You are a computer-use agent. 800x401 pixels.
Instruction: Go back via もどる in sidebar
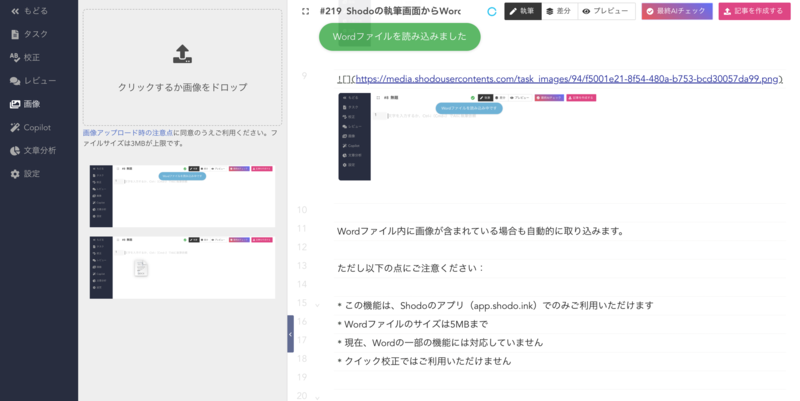[30, 11]
